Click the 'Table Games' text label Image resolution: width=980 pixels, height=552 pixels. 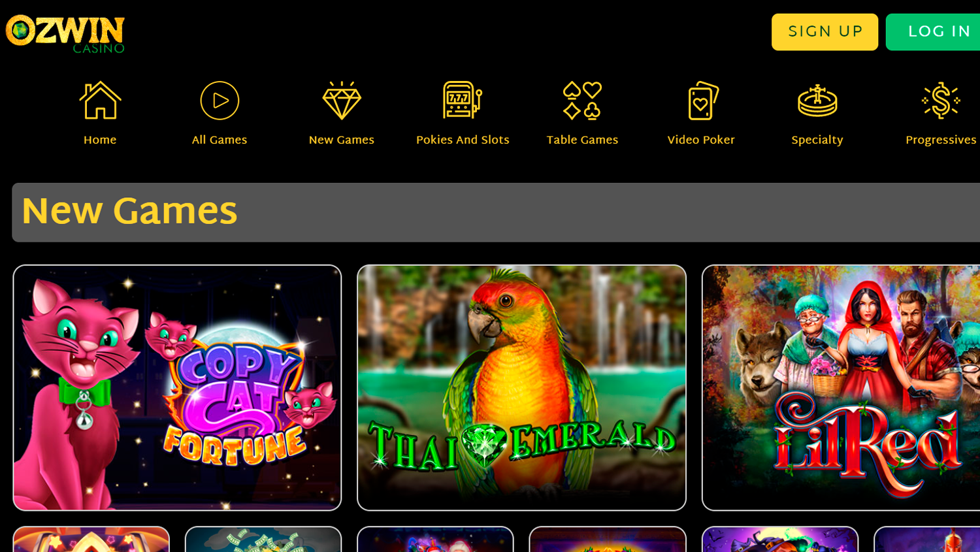pos(582,140)
